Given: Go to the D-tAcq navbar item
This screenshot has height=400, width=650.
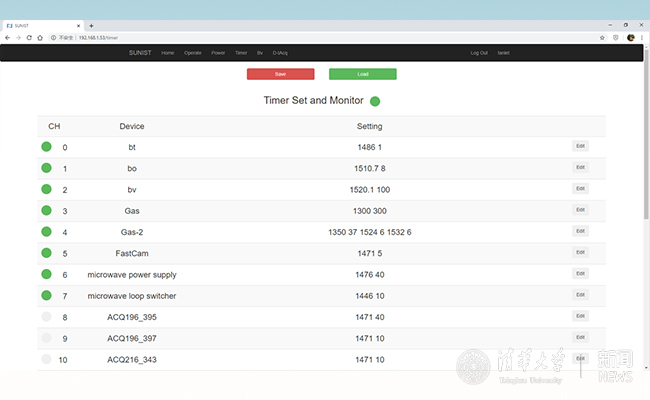Looking at the screenshot, I should point(280,53).
